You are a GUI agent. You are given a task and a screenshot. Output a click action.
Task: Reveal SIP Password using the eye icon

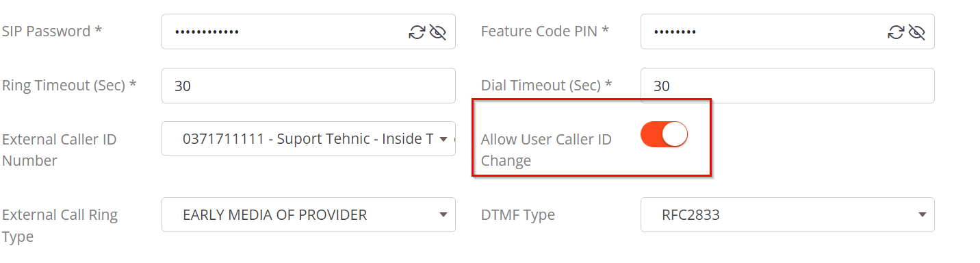point(437,32)
